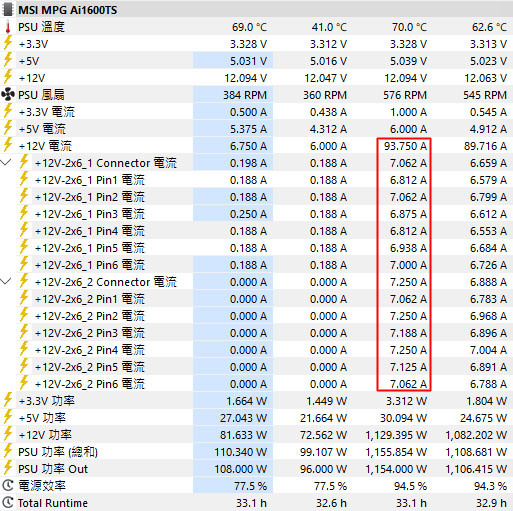Click the lightning icon beside +12V-2x6_1 Pin1 電流
513x511 pixels.
tap(24, 179)
